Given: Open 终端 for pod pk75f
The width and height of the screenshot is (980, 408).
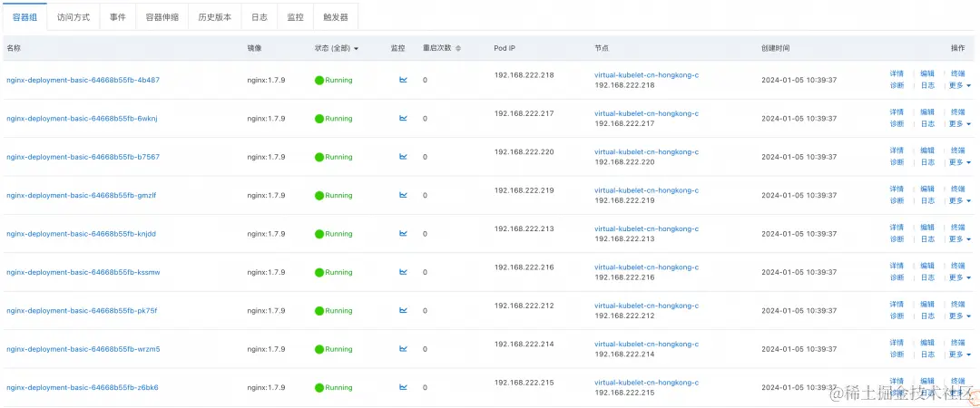Looking at the screenshot, I should (958, 305).
